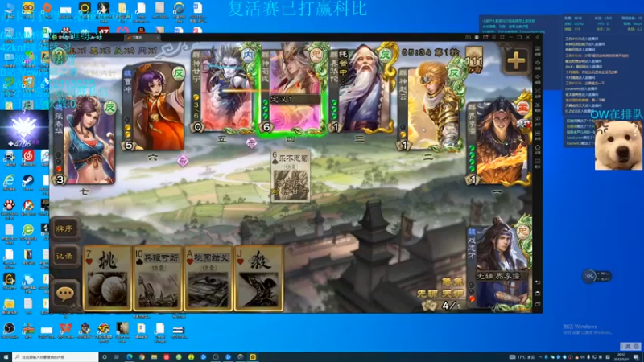This screenshot has height=362, width=644.
Task: Select the 桃 (peach) 7 of hearts card
Action: pyautogui.click(x=107, y=278)
